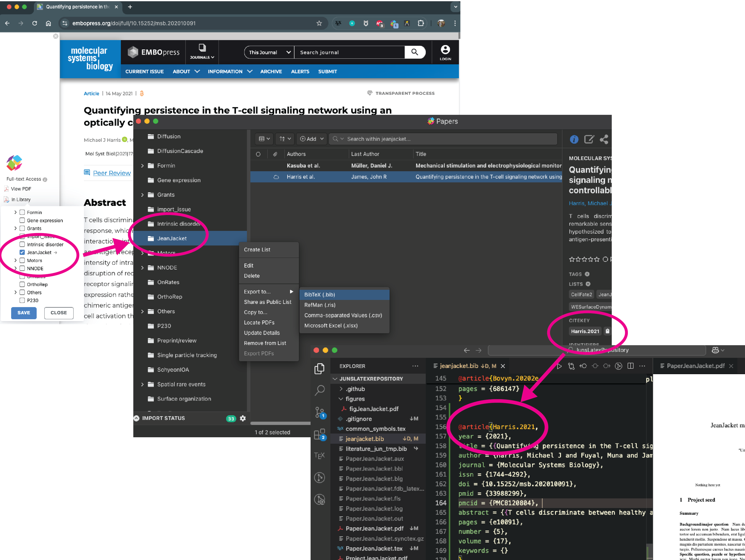Choose RefMan (.ris) export option
The image size is (745, 560).
(344, 305)
